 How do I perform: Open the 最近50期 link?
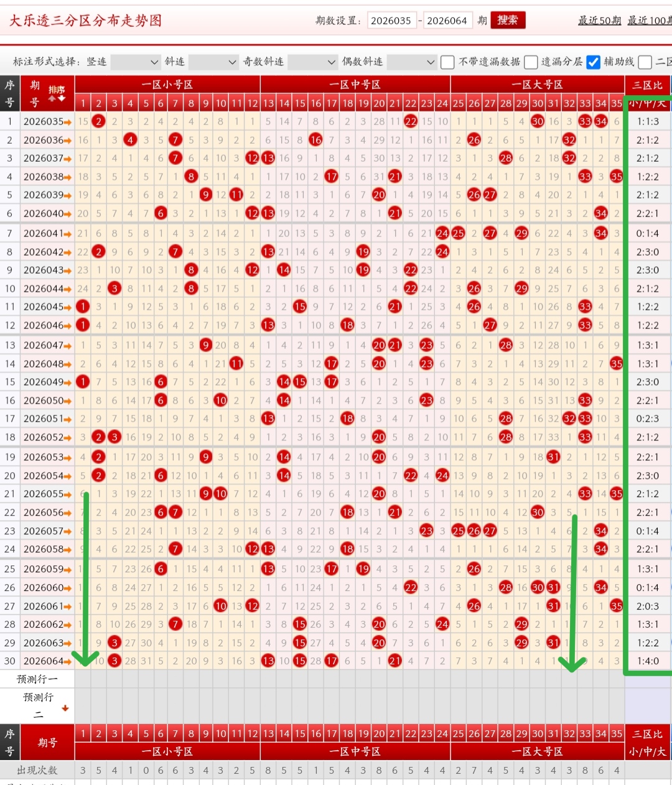(600, 21)
